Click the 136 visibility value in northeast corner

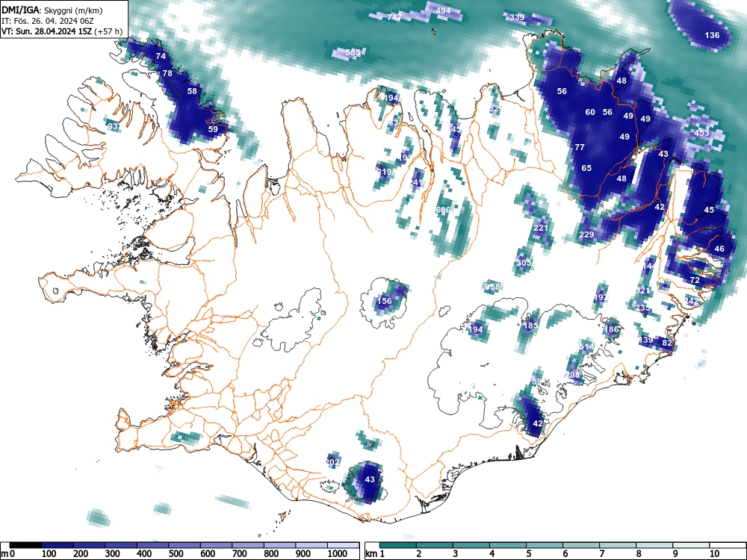pos(712,35)
